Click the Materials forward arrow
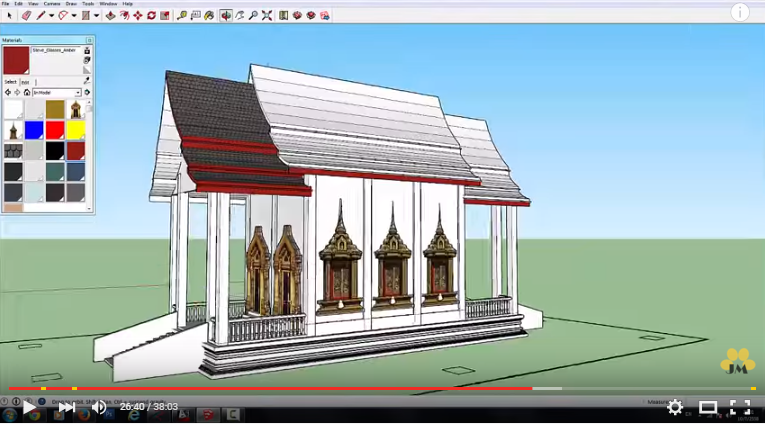The width and height of the screenshot is (765, 424). [x=17, y=92]
